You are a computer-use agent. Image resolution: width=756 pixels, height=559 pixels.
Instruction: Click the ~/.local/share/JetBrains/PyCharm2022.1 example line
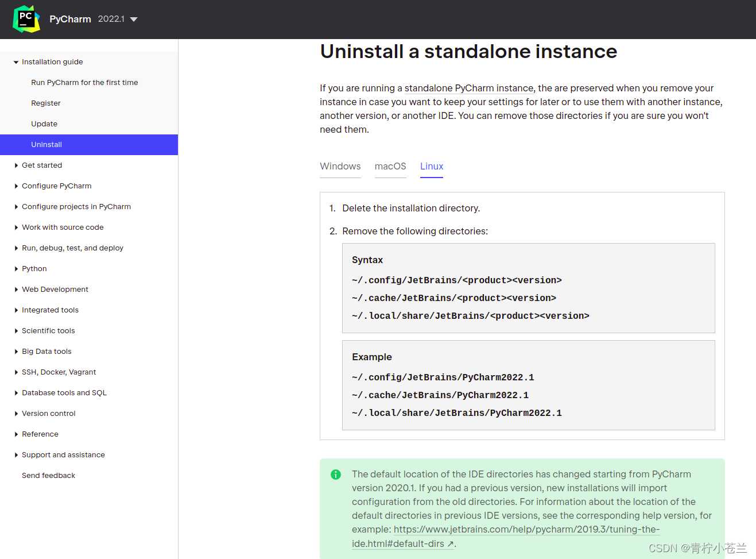pyautogui.click(x=457, y=412)
